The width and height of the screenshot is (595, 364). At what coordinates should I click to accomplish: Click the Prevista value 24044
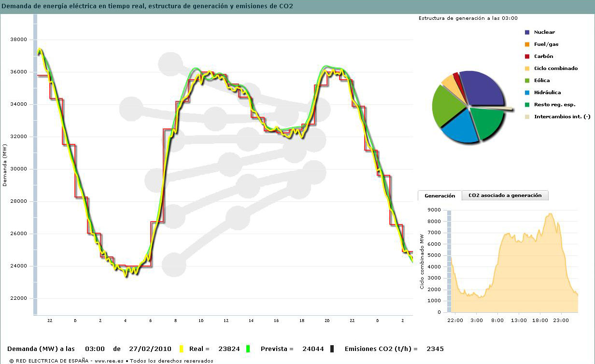coord(314,349)
